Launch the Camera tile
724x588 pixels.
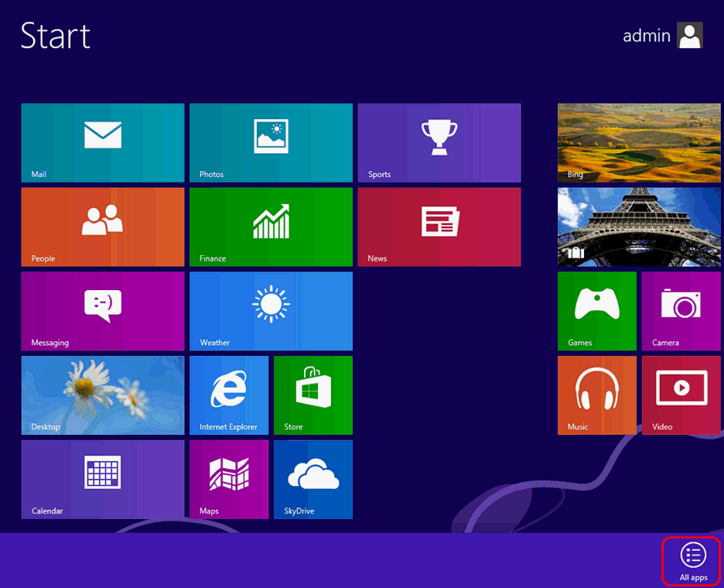click(x=681, y=311)
